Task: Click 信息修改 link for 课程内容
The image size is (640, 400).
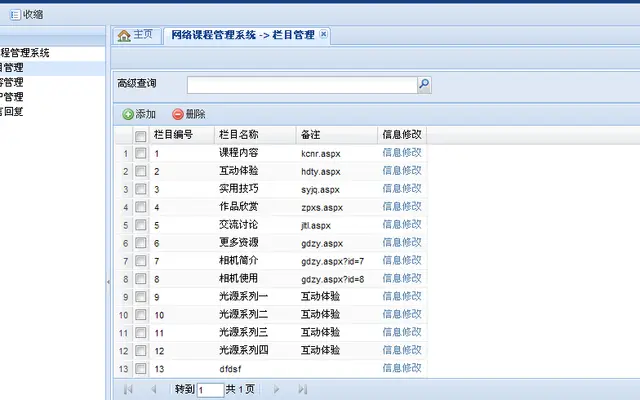Action: point(402,153)
